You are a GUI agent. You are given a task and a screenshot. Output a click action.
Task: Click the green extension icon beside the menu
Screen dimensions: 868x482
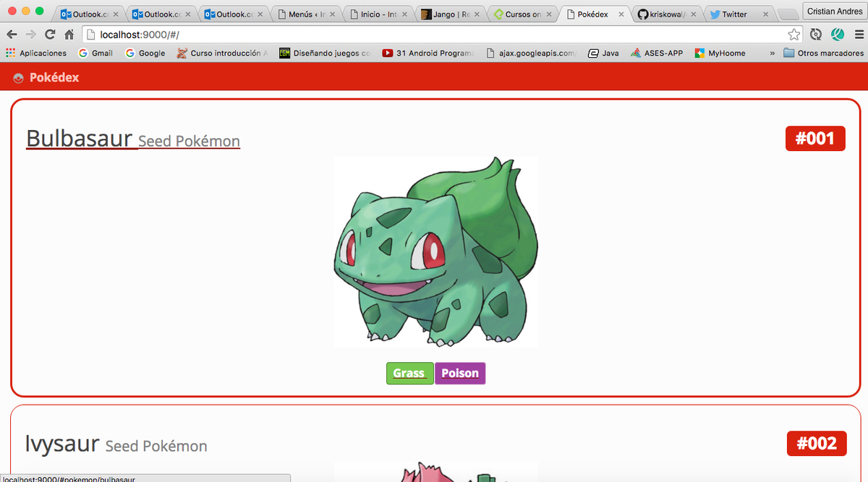pyautogui.click(x=838, y=34)
